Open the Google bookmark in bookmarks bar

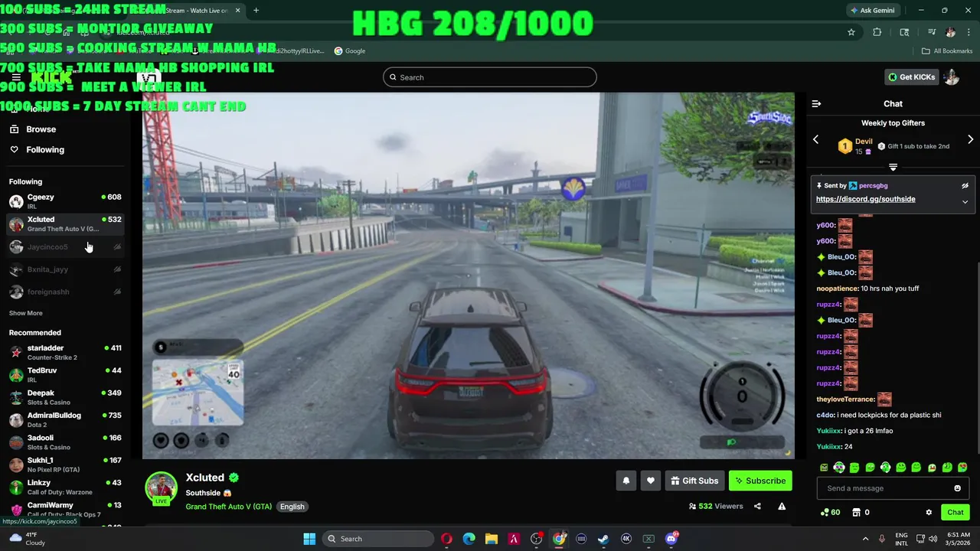click(349, 51)
